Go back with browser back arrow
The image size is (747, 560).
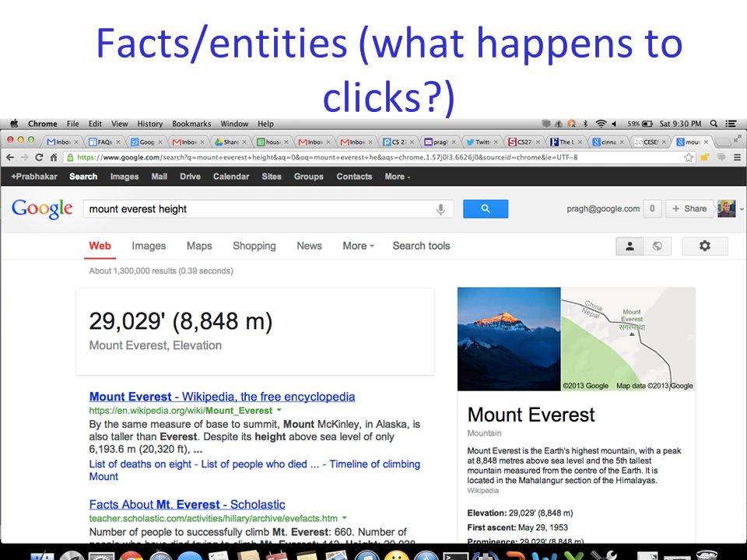coord(10,157)
